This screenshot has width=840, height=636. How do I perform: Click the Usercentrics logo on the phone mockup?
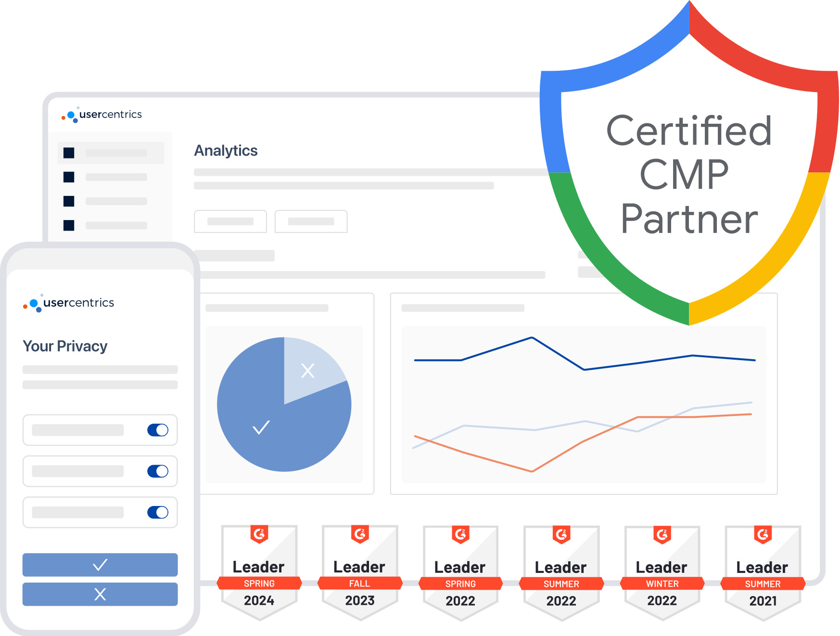[69, 303]
